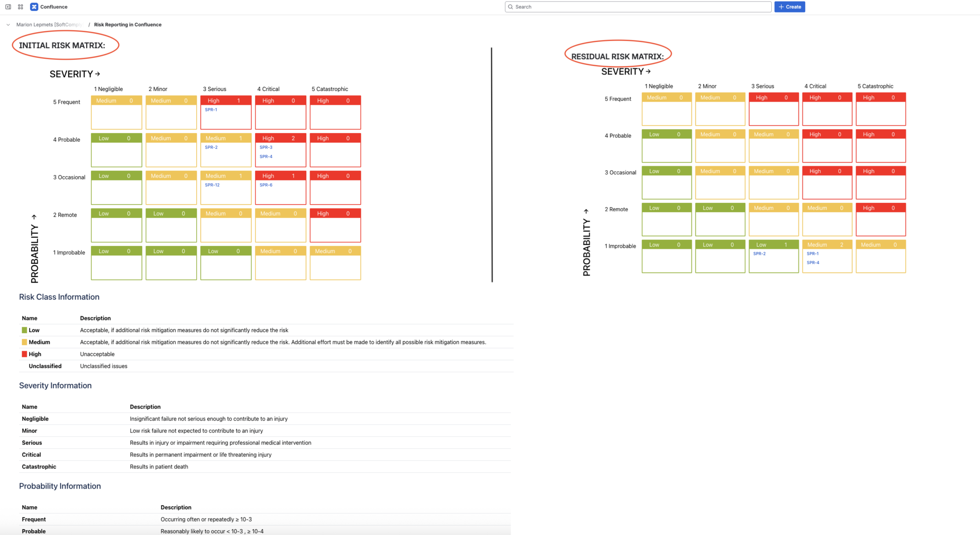Open SPR-6 in the Occasional Critical cell

click(266, 185)
